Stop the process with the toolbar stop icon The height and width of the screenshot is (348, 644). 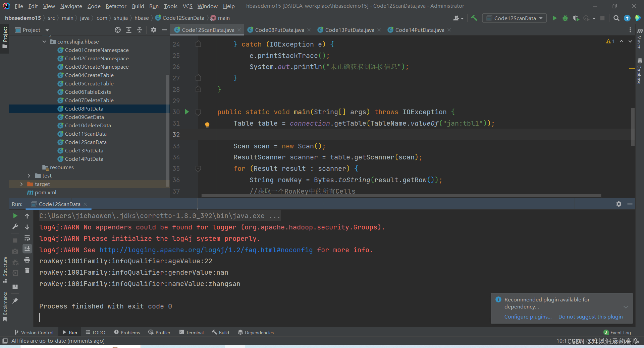(602, 18)
